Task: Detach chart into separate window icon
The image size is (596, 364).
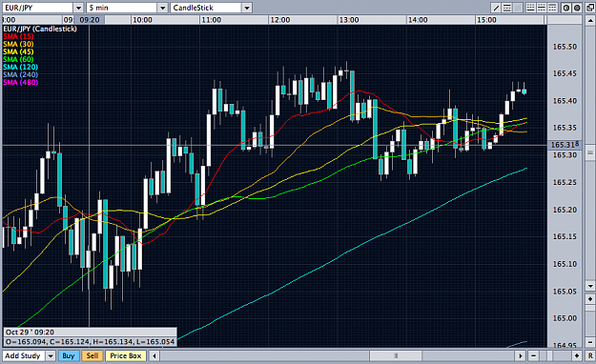Action: pos(590,8)
